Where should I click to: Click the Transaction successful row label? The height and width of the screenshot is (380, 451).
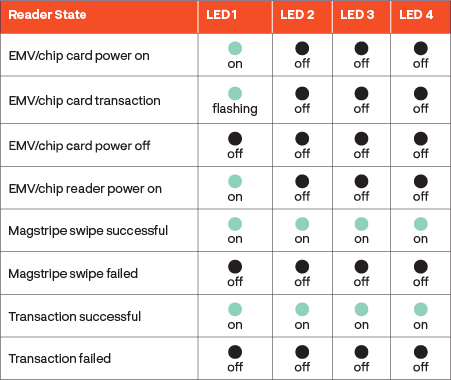[x=75, y=316]
